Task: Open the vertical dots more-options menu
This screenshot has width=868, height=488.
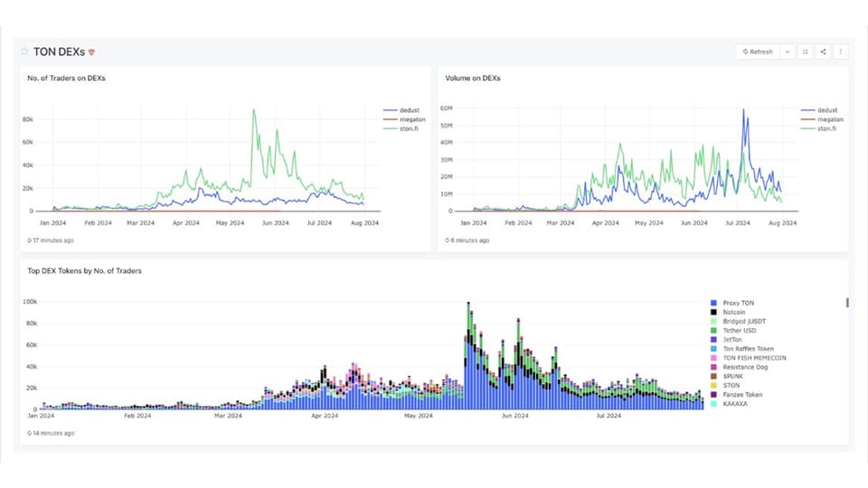Action: 840,52
